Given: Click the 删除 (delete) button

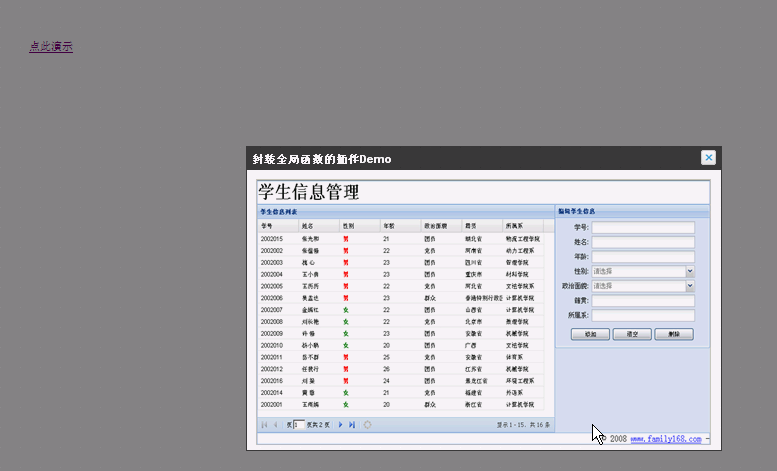Looking at the screenshot, I should click(x=674, y=334).
